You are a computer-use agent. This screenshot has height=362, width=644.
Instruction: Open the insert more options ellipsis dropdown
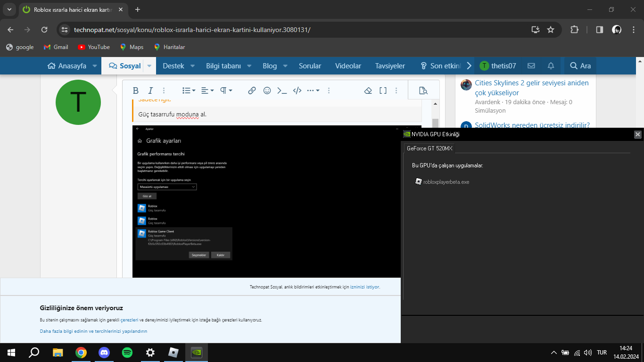313,90
